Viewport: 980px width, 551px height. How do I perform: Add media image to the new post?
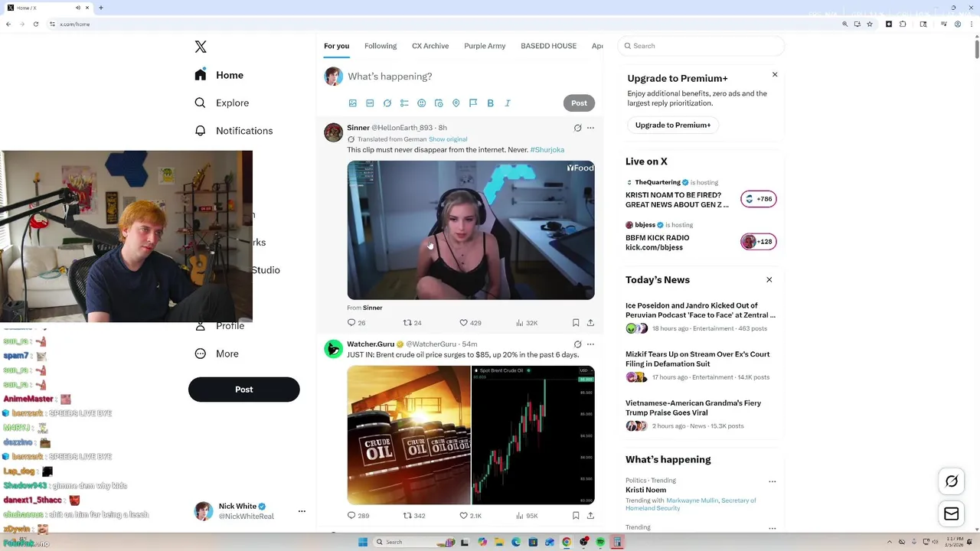click(x=353, y=103)
